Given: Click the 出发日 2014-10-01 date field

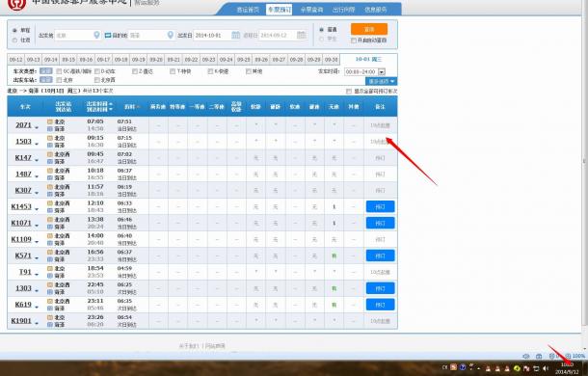Looking at the screenshot, I should click(x=217, y=36).
